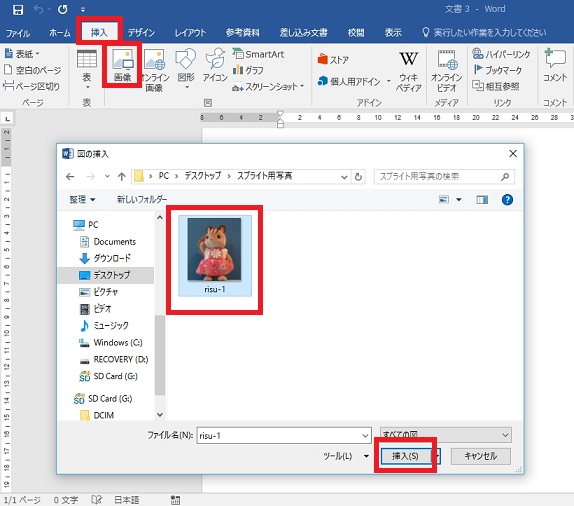
Task: Click the オンライン画像 icon
Action: pyautogui.click(x=155, y=70)
